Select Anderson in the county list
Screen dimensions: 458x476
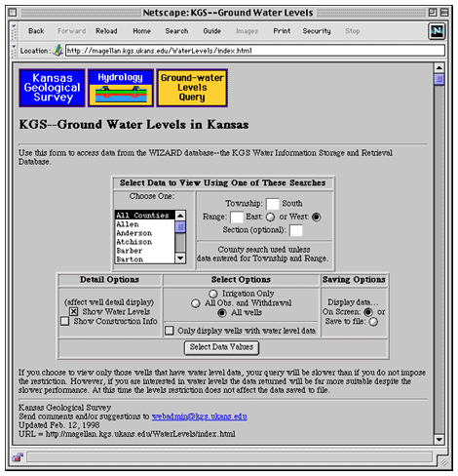[134, 233]
